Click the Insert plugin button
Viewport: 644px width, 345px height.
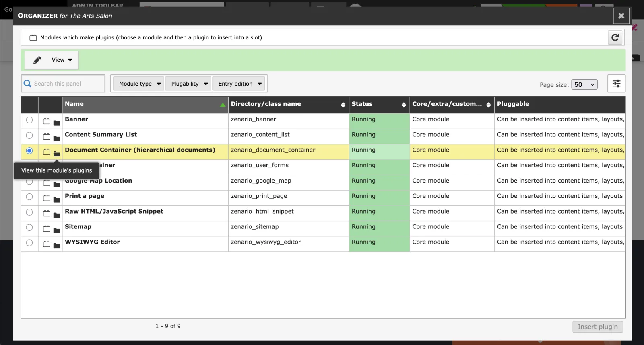point(598,327)
